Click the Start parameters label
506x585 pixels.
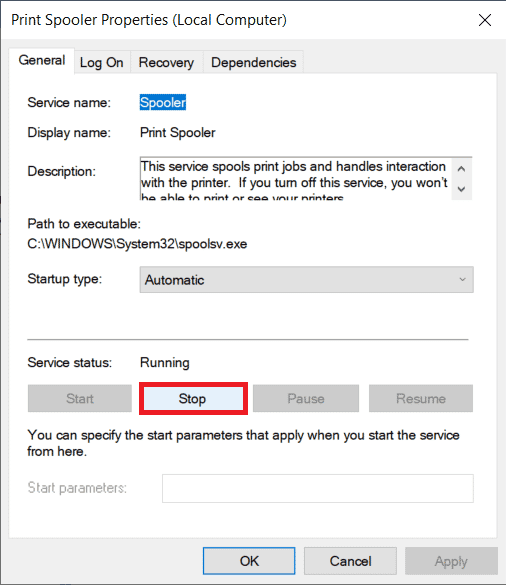[77, 488]
